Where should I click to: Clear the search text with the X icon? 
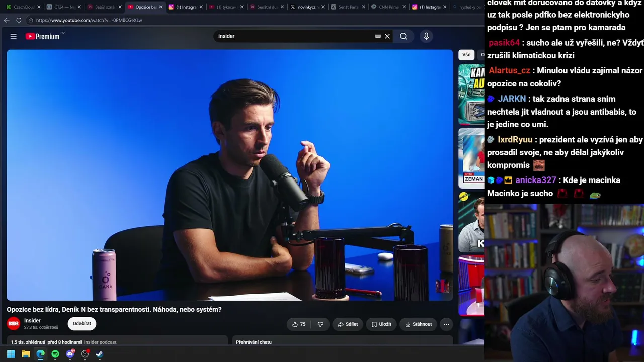pos(387,36)
